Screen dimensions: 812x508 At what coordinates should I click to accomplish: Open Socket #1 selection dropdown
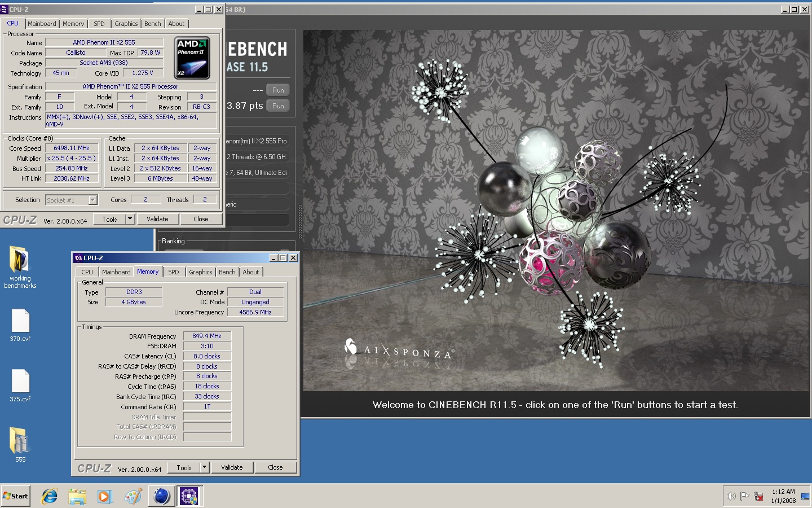[x=72, y=200]
